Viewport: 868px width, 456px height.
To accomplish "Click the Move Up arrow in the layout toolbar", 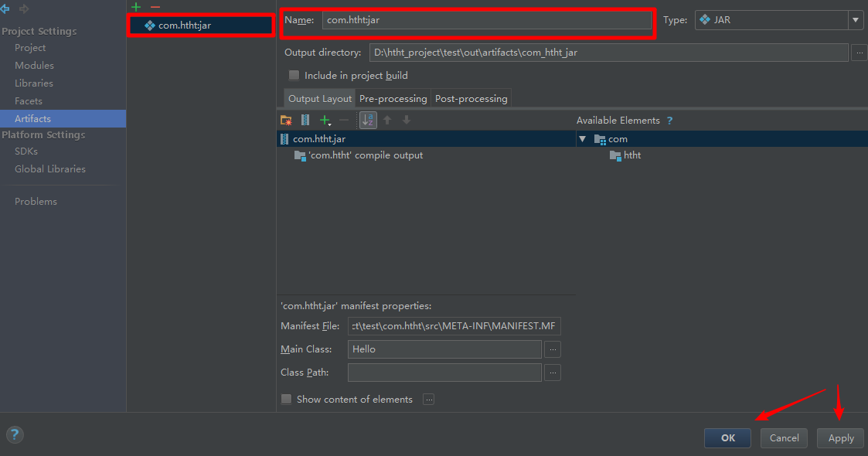I will point(387,120).
